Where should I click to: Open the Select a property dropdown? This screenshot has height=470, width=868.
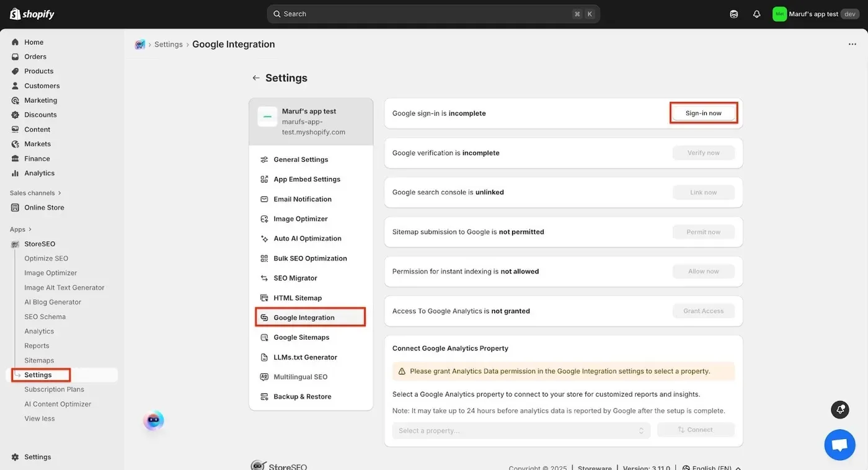(521, 430)
